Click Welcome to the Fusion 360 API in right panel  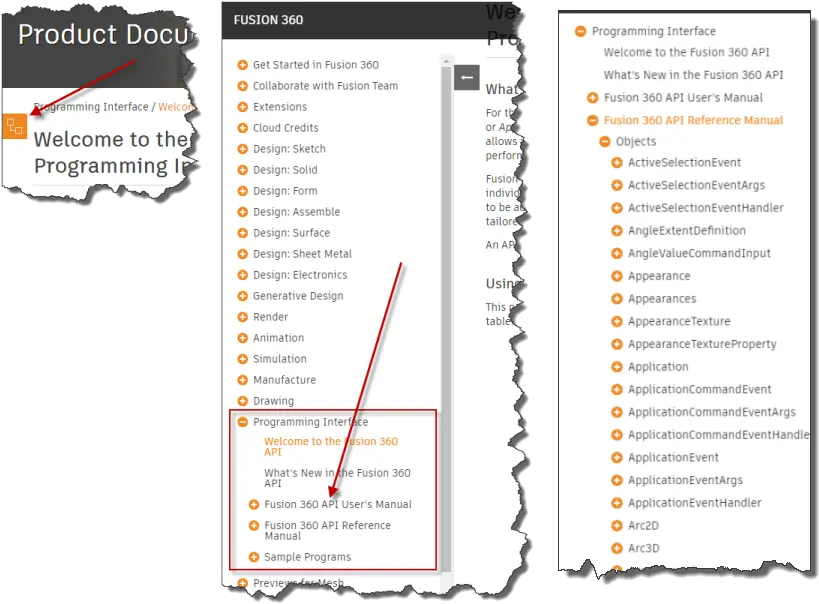686,52
